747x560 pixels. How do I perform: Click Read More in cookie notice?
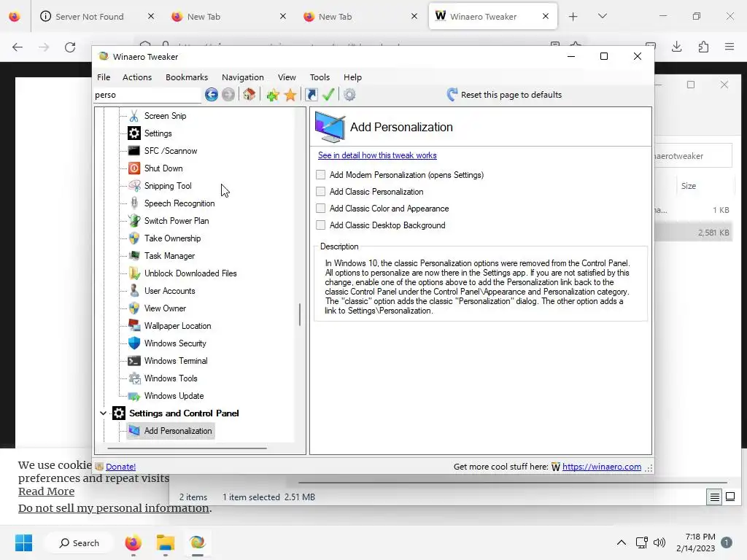(46, 491)
